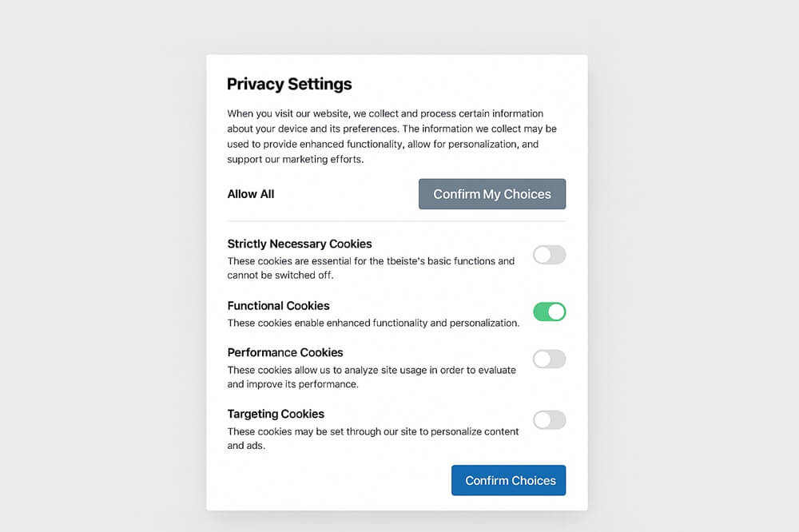The height and width of the screenshot is (532, 799).
Task: Enable the Performance Cookies switch
Action: 549,359
